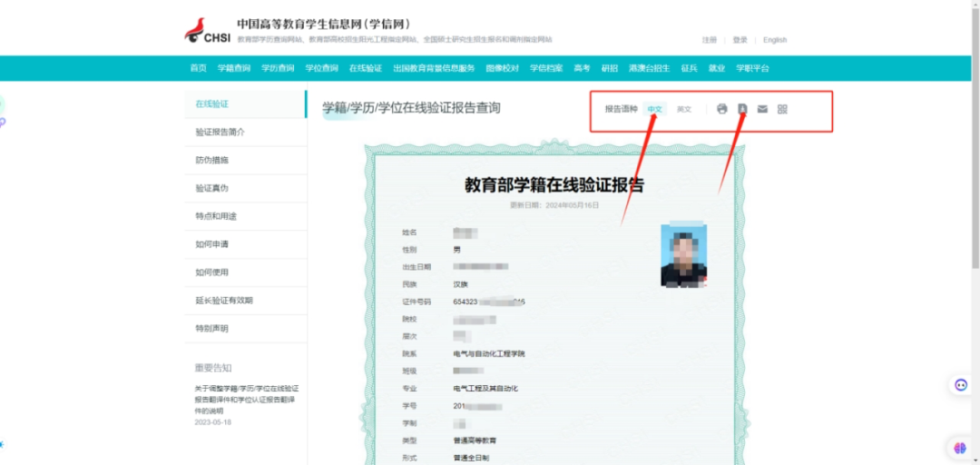The height and width of the screenshot is (465, 980).
Task: Click the 教育部学籍在线验证报告 heading
Action: coord(554,184)
